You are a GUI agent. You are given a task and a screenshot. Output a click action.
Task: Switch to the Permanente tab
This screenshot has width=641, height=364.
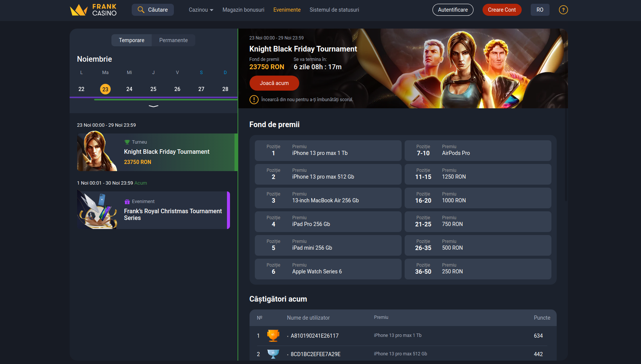pyautogui.click(x=174, y=40)
